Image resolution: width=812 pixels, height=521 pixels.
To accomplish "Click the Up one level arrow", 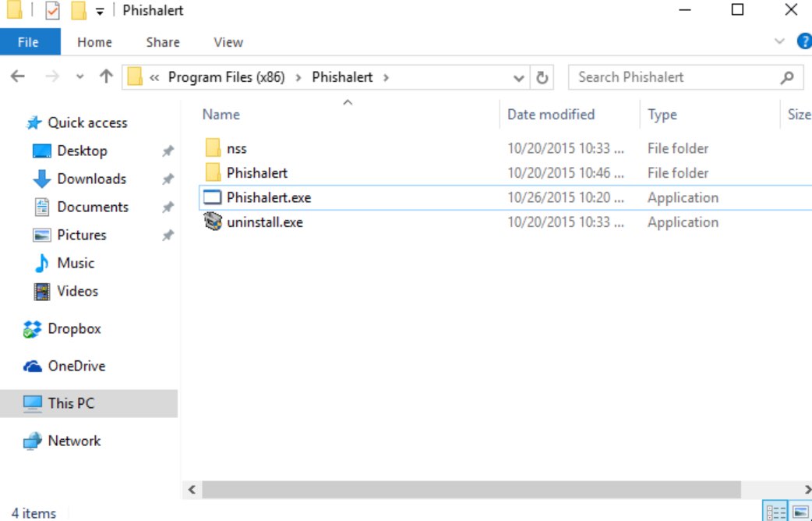I will point(106,77).
